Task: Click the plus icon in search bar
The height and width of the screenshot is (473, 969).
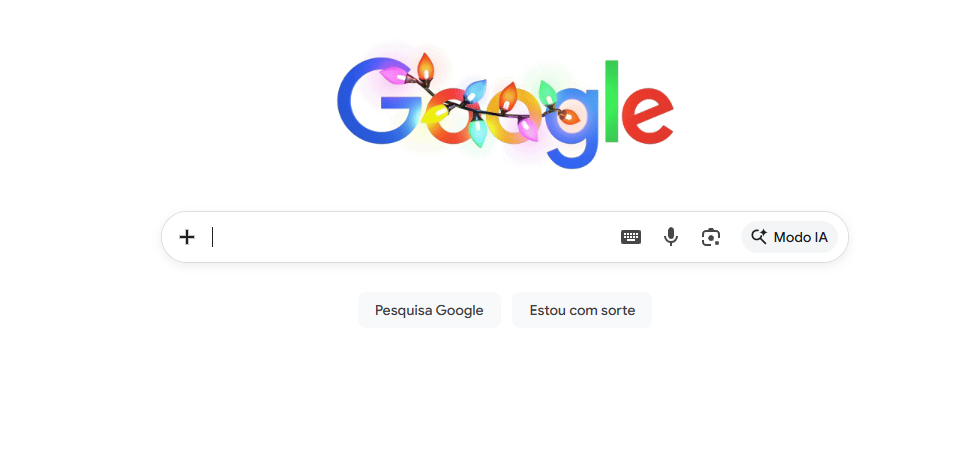Action: click(187, 237)
